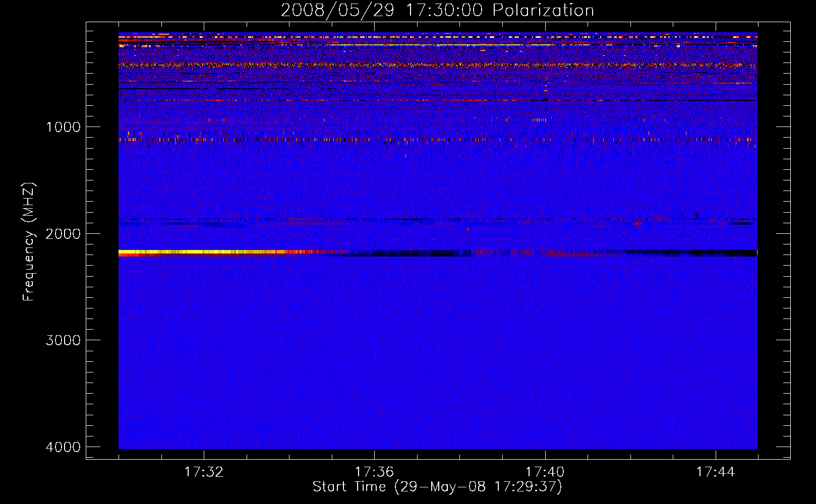Click the 17:32 time tick label
Viewport: 816px width, 504px height.
[x=204, y=472]
